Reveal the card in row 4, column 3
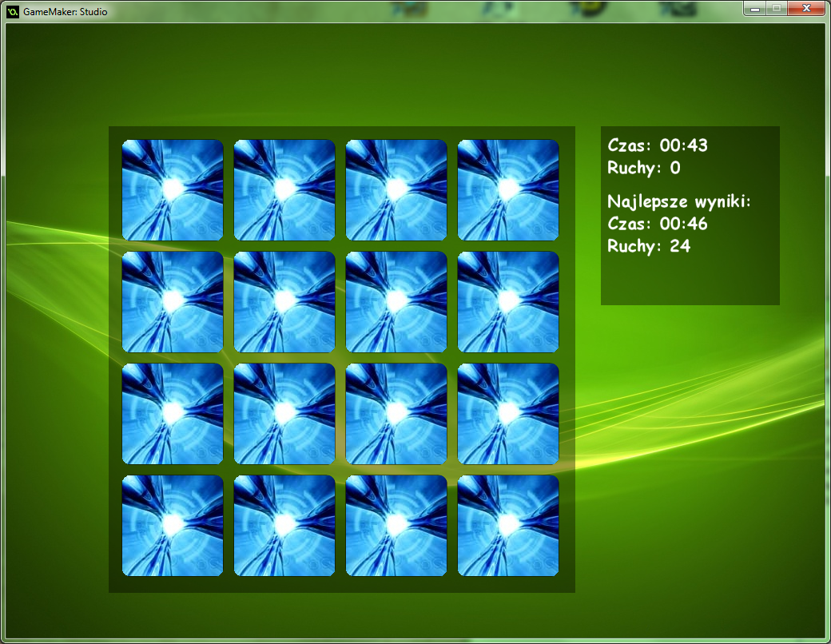 [x=396, y=526]
